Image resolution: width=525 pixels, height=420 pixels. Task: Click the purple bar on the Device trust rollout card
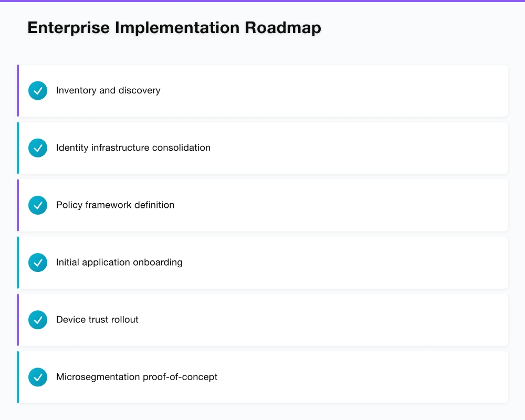click(x=18, y=319)
